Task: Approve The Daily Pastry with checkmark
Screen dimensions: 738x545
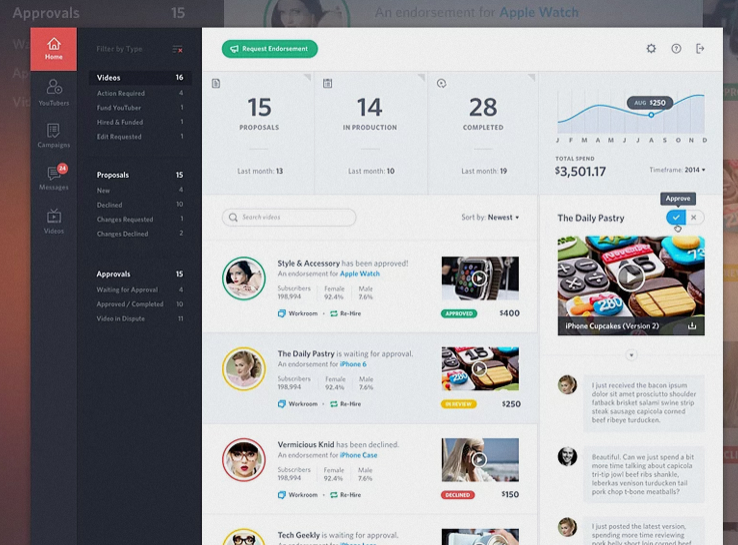Action: (676, 217)
